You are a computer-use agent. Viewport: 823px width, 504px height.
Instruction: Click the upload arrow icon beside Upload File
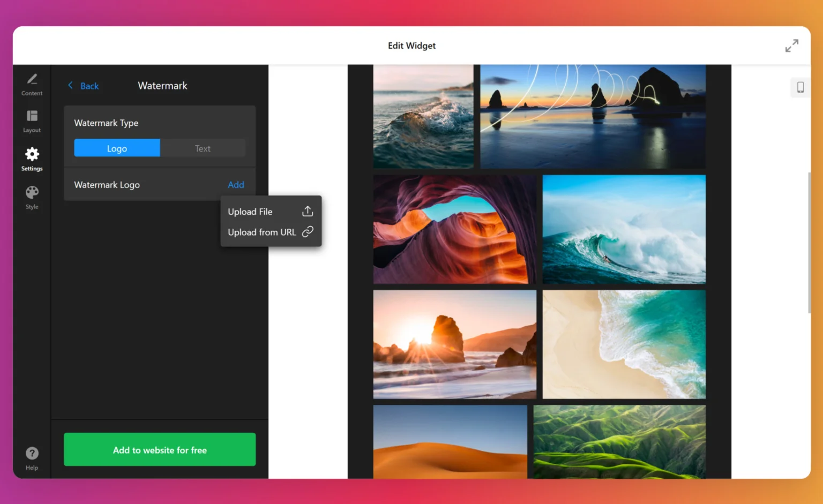point(307,211)
